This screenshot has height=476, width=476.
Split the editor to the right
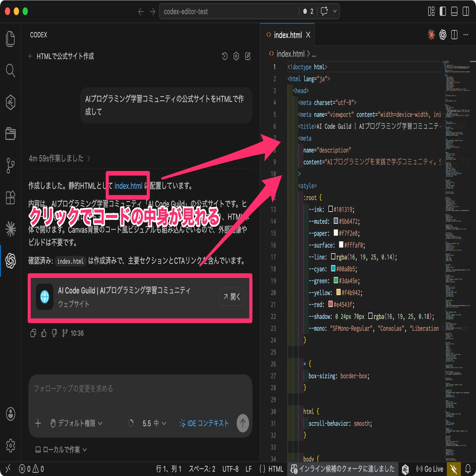455,35
